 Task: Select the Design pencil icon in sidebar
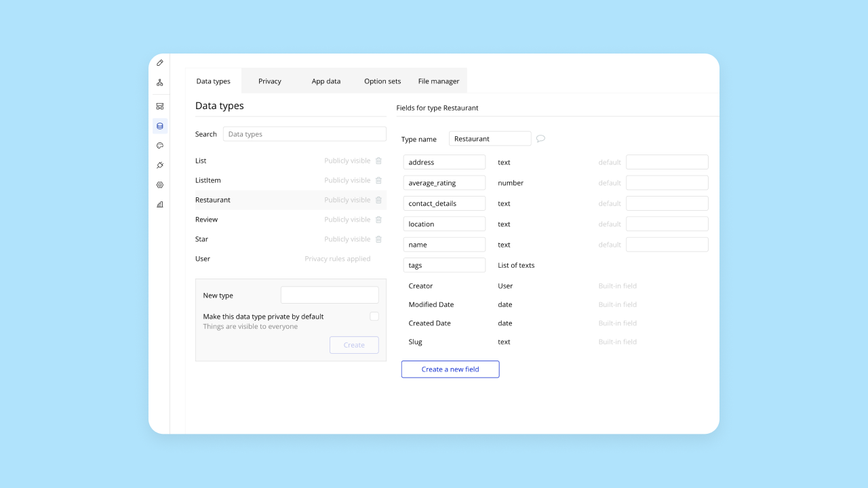click(x=159, y=62)
